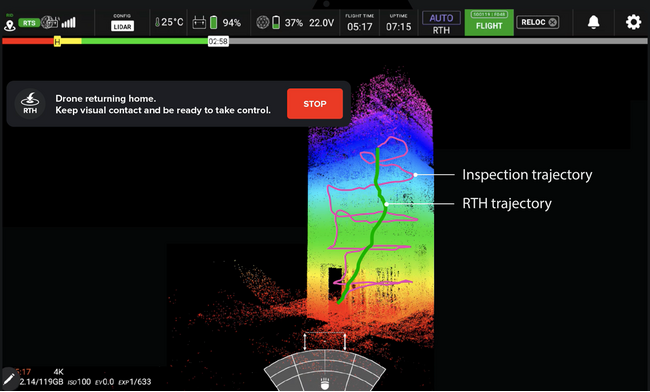650x392 pixels.
Task: Click the RTS status badge
Action: [x=29, y=23]
